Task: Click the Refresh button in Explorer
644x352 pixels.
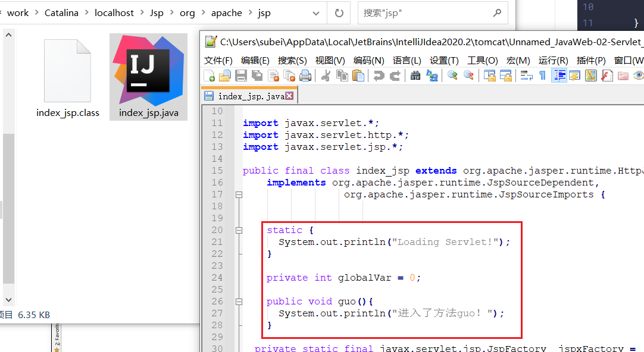Action: pos(339,12)
